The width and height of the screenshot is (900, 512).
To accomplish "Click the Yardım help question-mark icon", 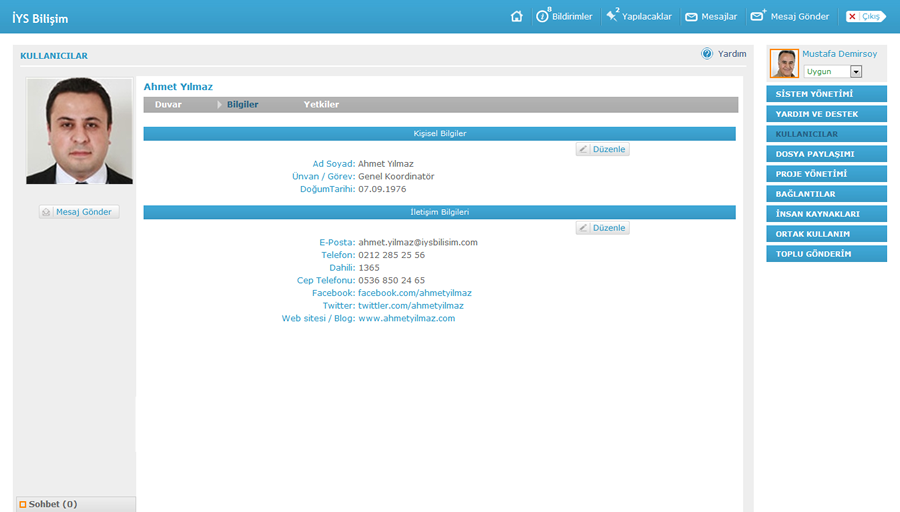I will [x=707, y=54].
